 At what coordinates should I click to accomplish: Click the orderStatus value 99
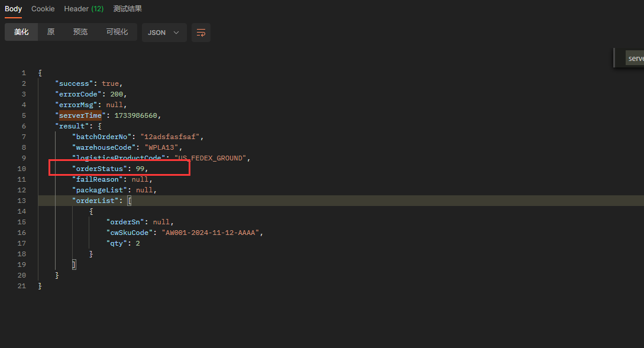tap(140, 169)
